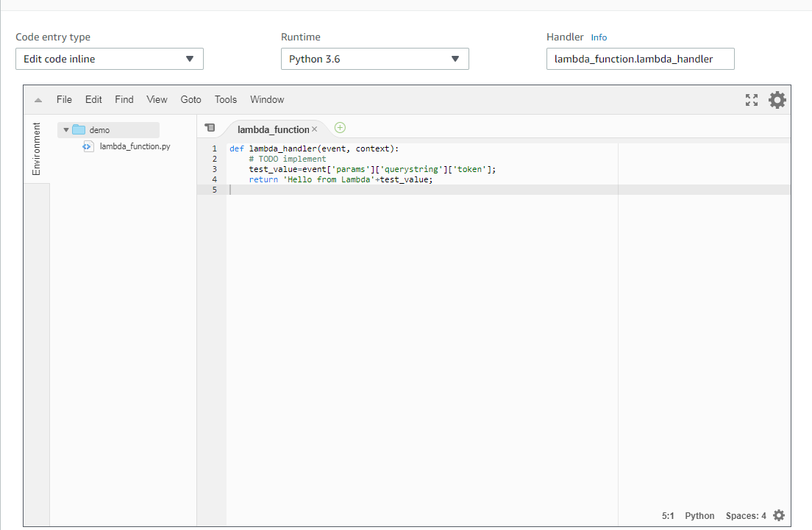Collapse the menu bar with the arrow icon

click(x=37, y=99)
